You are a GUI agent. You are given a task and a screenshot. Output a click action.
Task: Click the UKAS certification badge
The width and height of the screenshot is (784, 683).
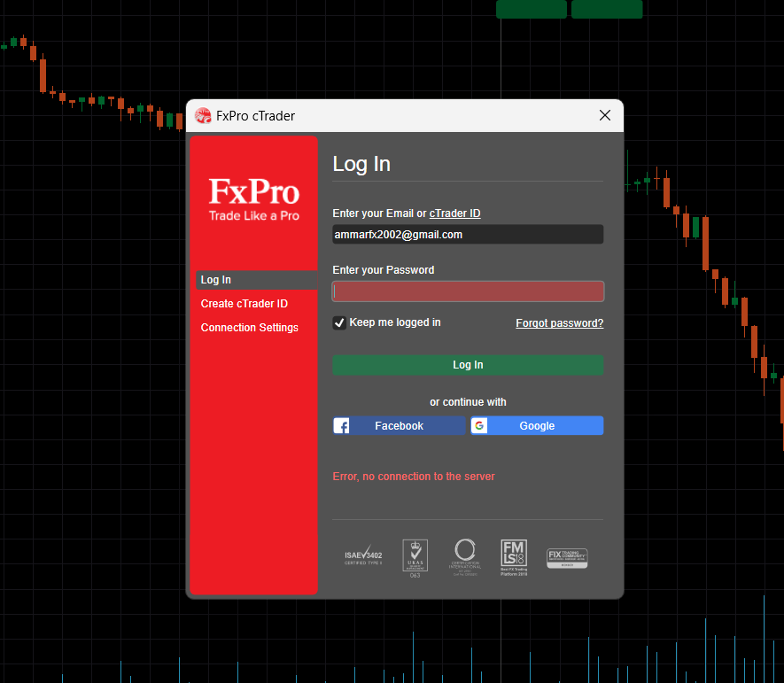(x=415, y=558)
